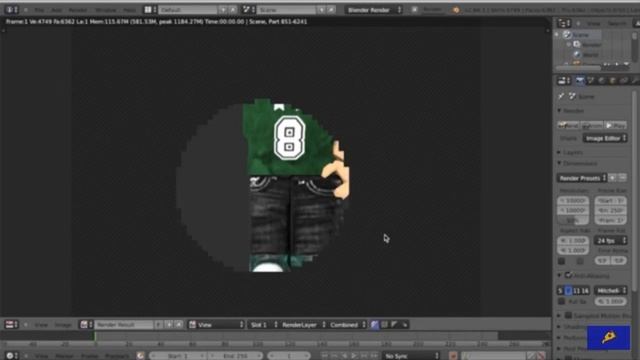Select the Scene item in Outliner
Viewport: 640px width, 360px height.
pyautogui.click(x=580, y=35)
